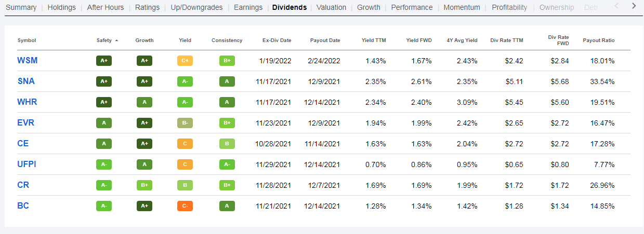Screen dimensions: 644x234
Task: Open the Performance tab
Action: pyautogui.click(x=412, y=7)
